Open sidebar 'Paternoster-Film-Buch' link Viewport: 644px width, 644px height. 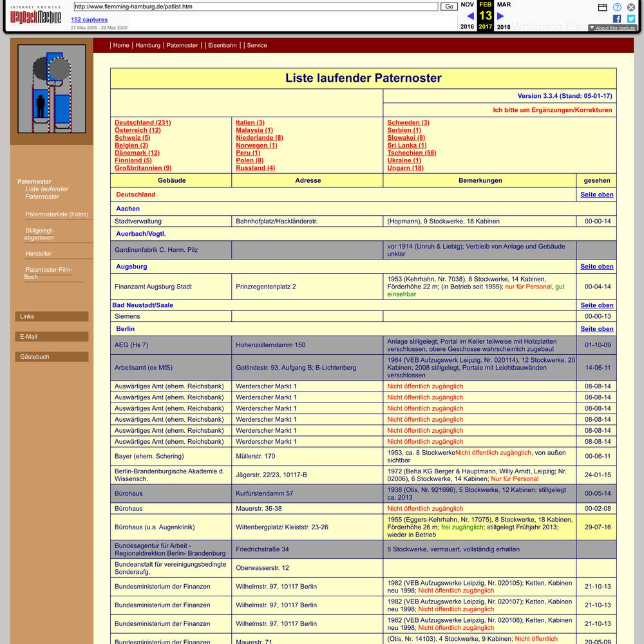[48, 272]
